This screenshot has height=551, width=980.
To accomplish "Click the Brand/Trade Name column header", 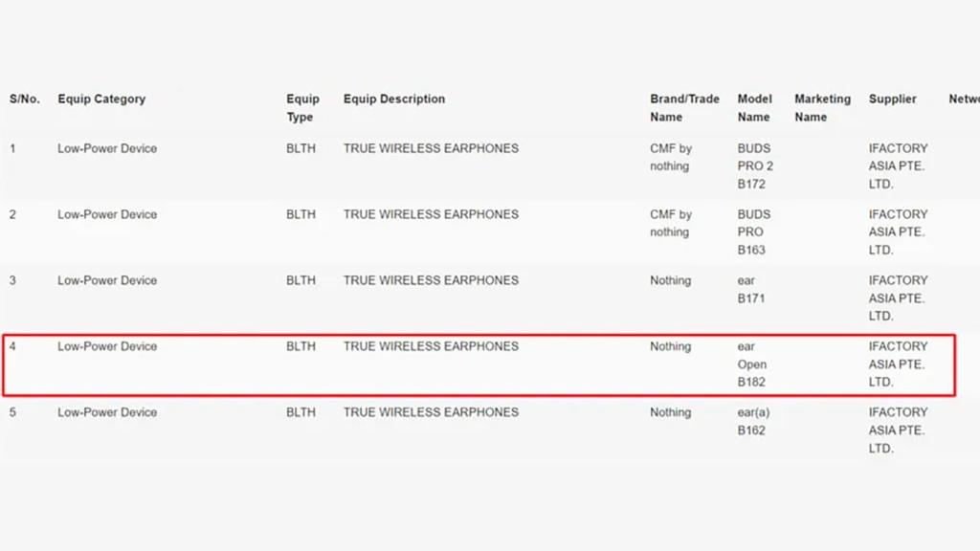I will pos(684,108).
